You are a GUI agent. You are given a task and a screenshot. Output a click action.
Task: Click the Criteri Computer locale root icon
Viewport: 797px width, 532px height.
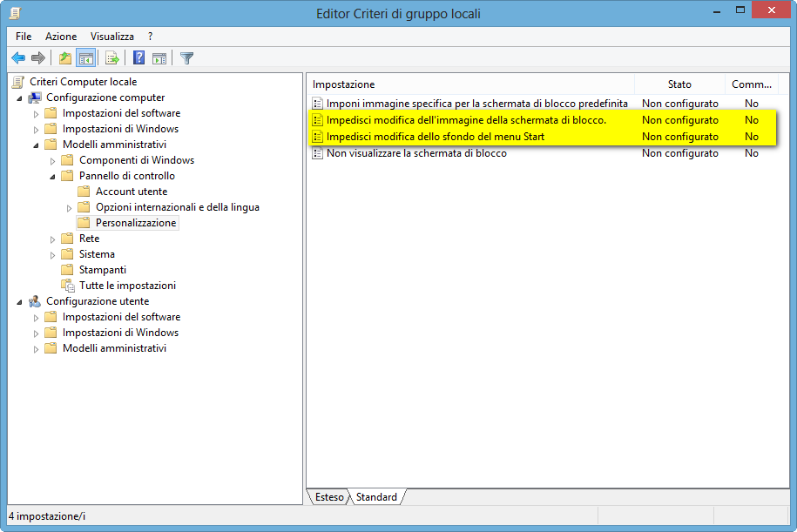tap(18, 82)
